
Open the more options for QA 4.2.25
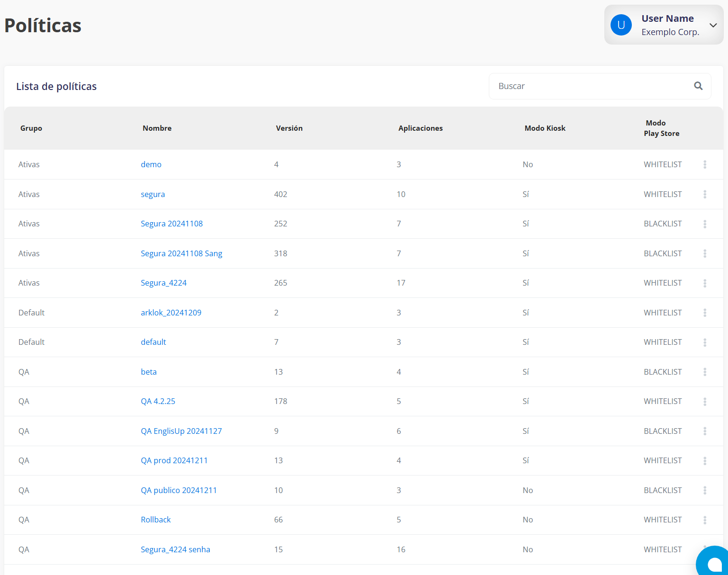click(x=705, y=402)
